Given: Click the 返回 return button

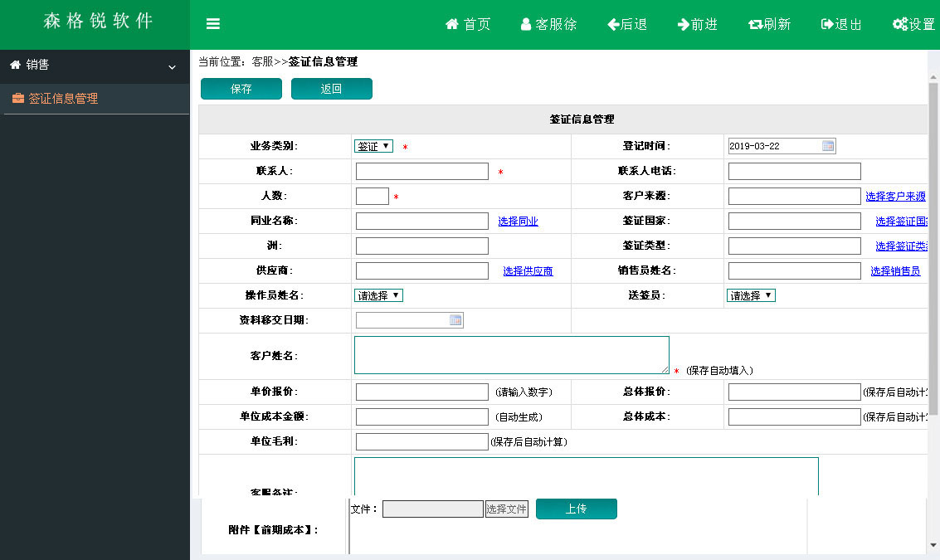Looking at the screenshot, I should point(332,89).
